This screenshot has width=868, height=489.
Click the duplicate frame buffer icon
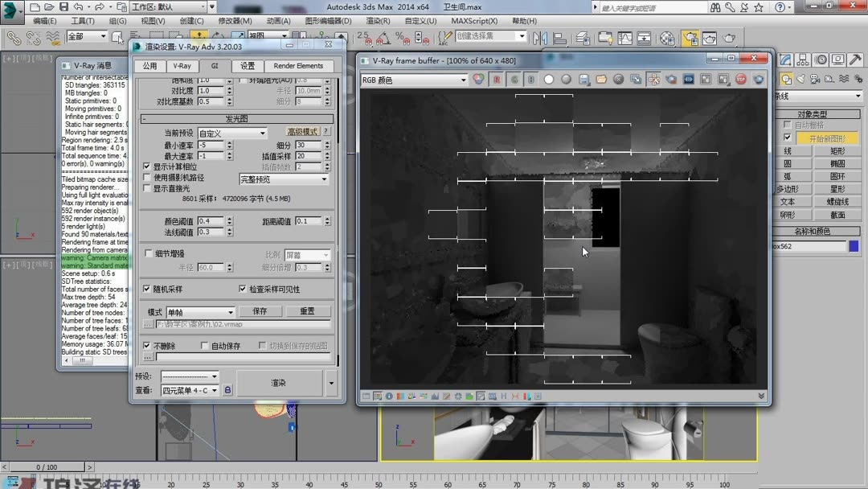(636, 79)
